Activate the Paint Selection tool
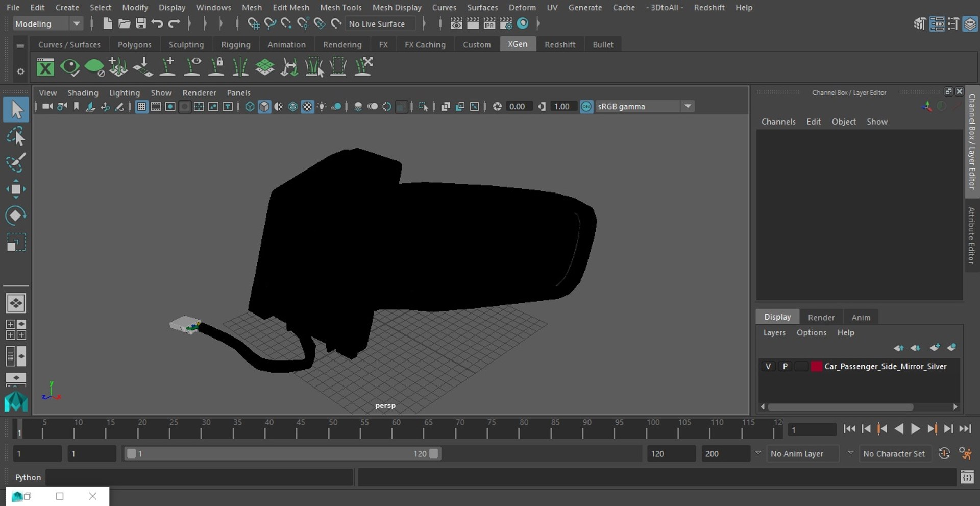 pyautogui.click(x=16, y=162)
